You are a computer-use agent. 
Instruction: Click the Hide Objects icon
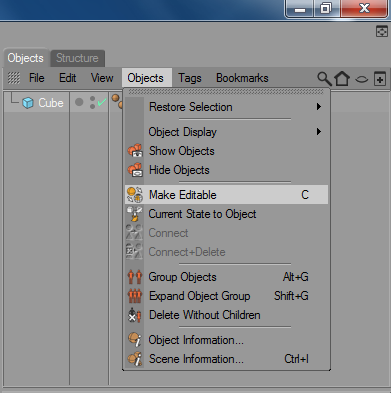coord(135,170)
